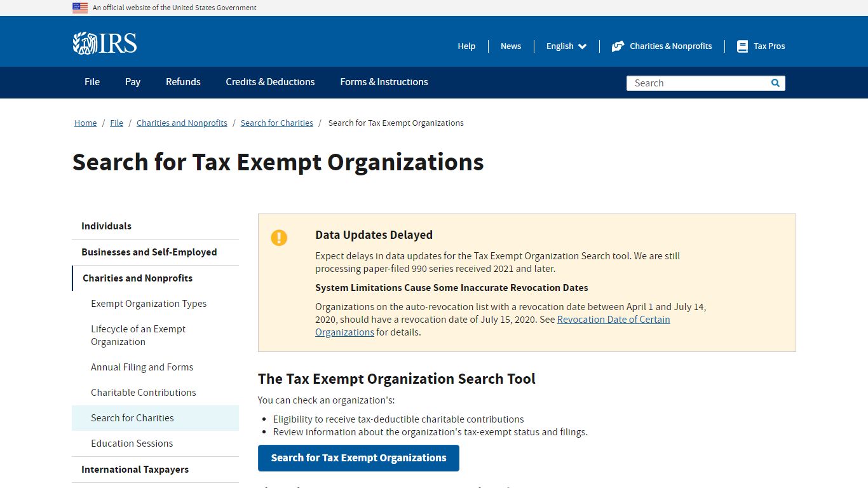Click the Tax Pros book icon
868x488 pixels.
click(x=742, y=46)
